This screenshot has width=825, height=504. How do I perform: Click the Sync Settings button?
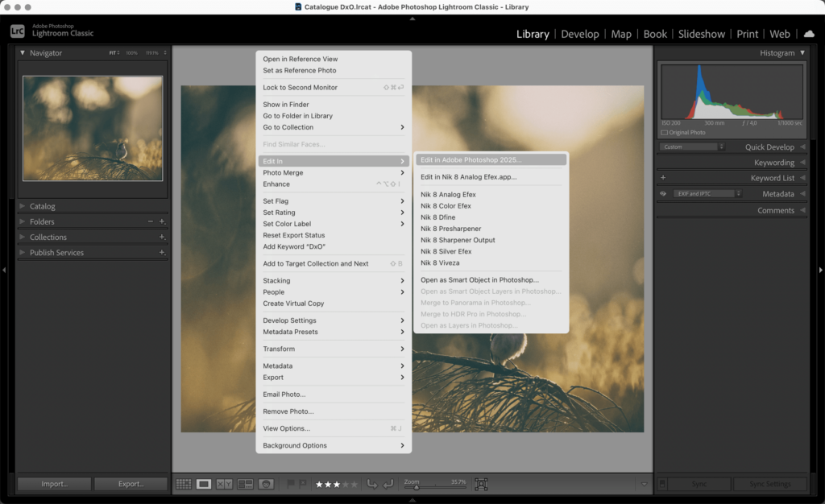(x=769, y=484)
